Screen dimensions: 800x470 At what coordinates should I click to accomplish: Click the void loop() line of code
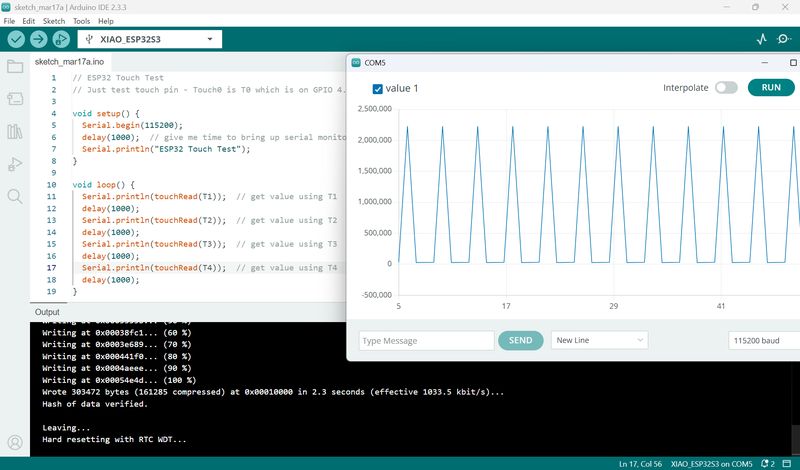104,185
